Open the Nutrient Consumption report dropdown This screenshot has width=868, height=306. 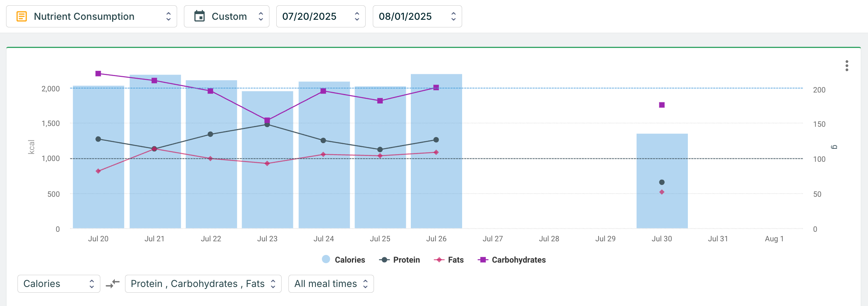coord(91,16)
